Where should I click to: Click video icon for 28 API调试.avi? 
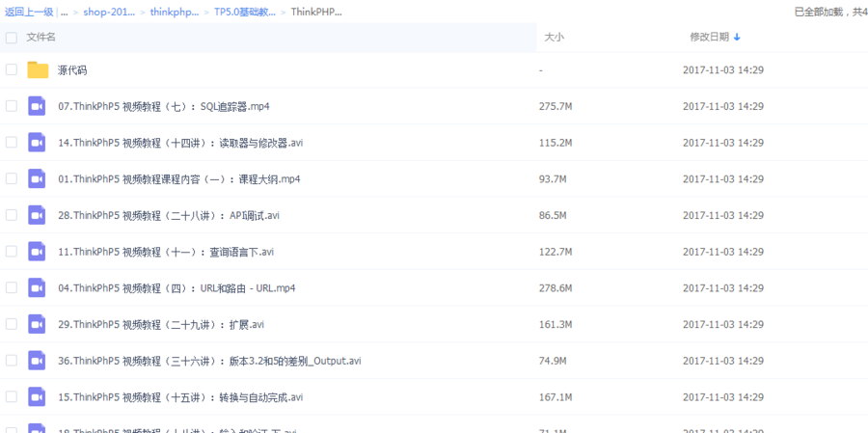point(37,215)
